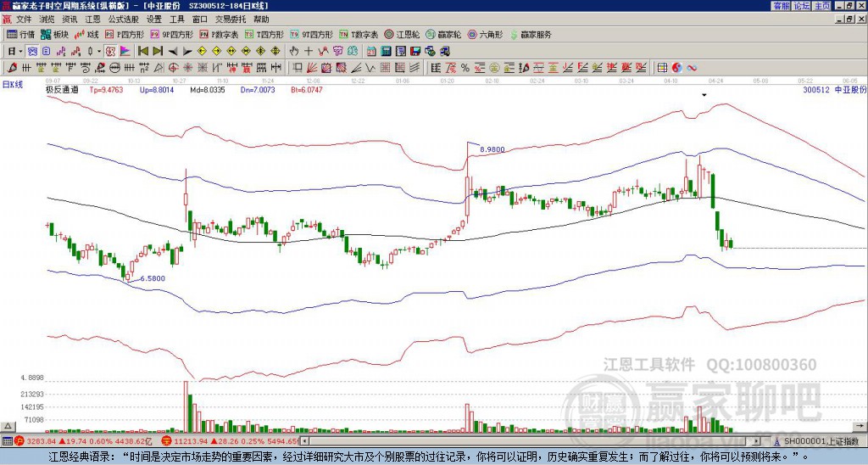
Task: Click the 300512 中亚股份 stock label
Action: [834, 90]
